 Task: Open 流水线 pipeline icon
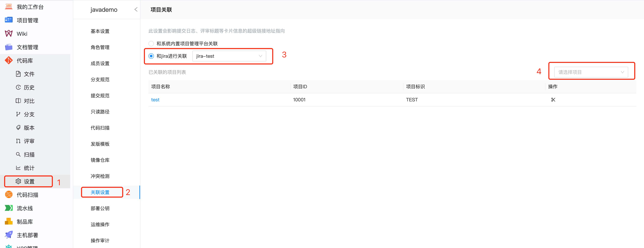(x=9, y=208)
